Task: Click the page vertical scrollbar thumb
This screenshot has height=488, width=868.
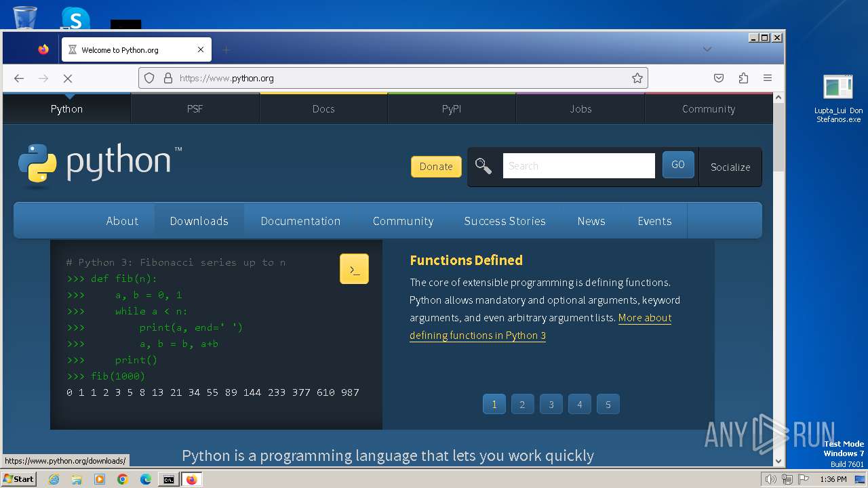Action: [x=778, y=139]
